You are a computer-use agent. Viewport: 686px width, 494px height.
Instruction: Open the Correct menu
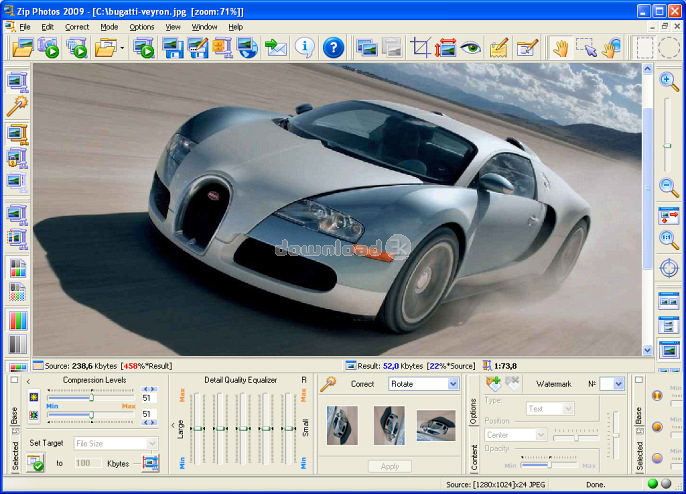77,27
